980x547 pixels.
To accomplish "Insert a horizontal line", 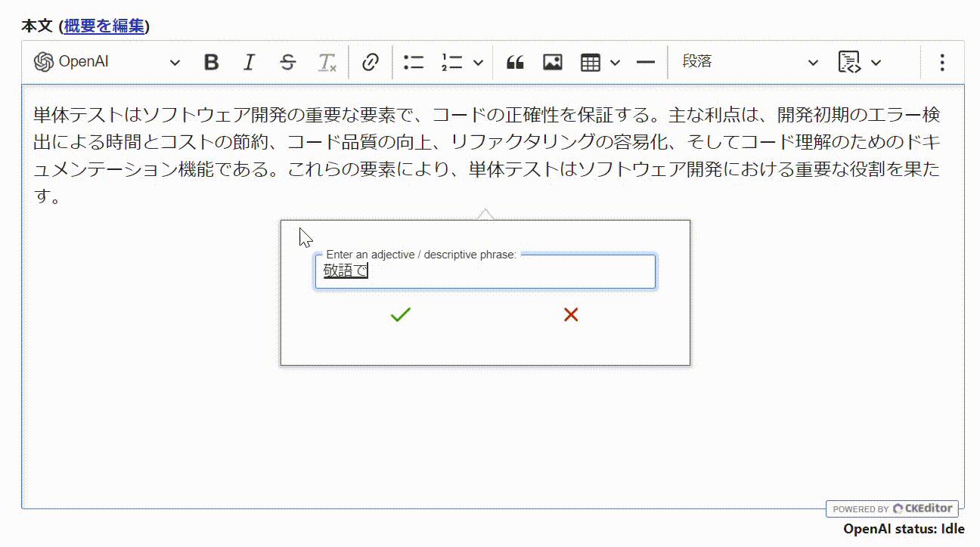I will click(645, 63).
